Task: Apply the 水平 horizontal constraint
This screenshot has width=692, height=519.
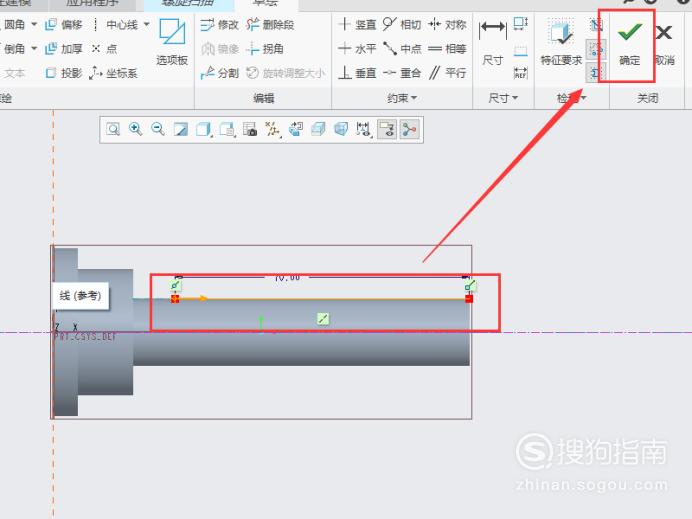Action: point(357,49)
